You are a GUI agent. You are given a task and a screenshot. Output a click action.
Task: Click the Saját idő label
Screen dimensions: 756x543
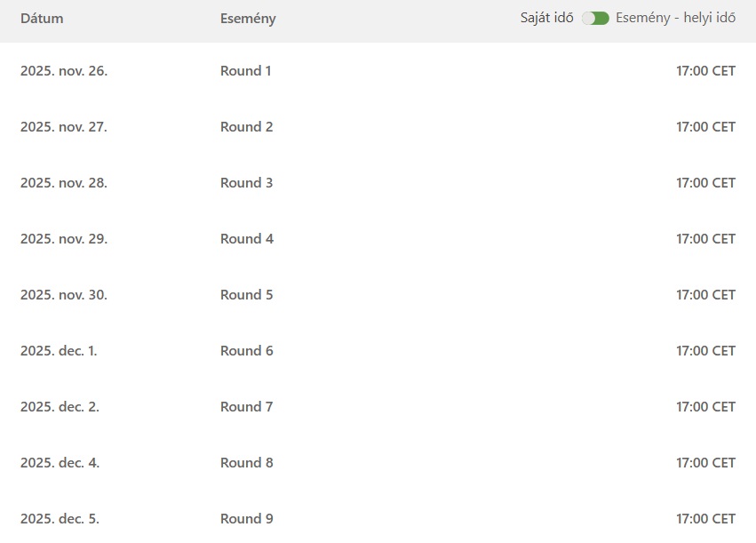point(547,19)
